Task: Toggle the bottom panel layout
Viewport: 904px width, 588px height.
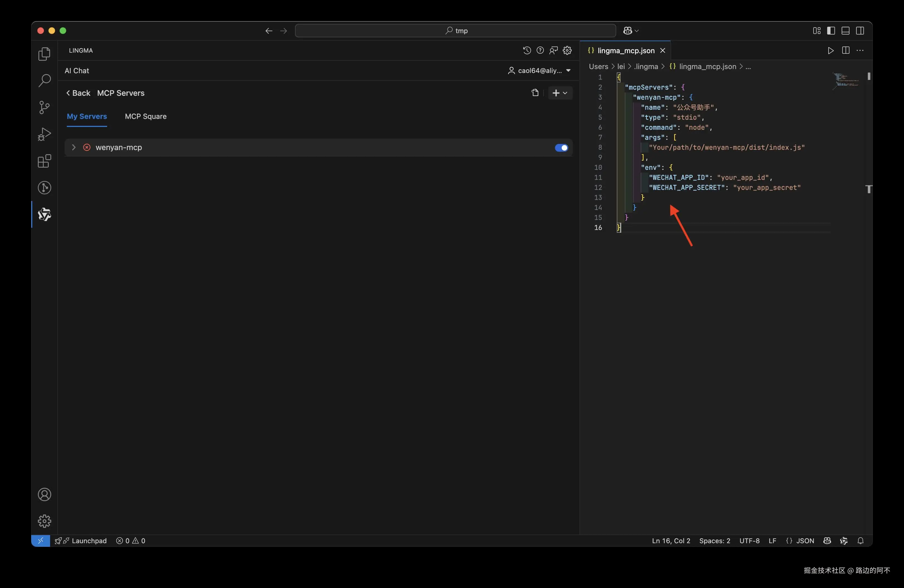Action: pyautogui.click(x=846, y=31)
